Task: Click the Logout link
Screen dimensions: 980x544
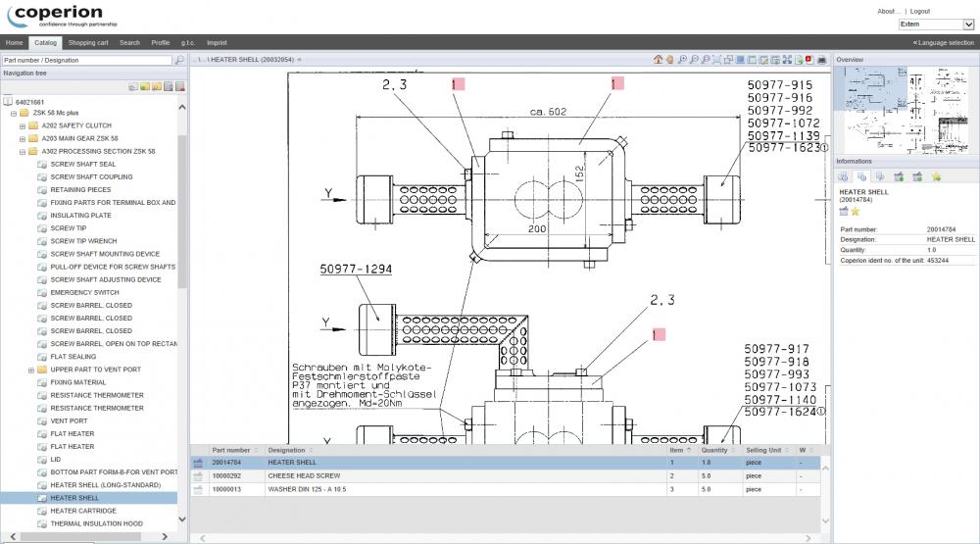Action: coord(919,12)
